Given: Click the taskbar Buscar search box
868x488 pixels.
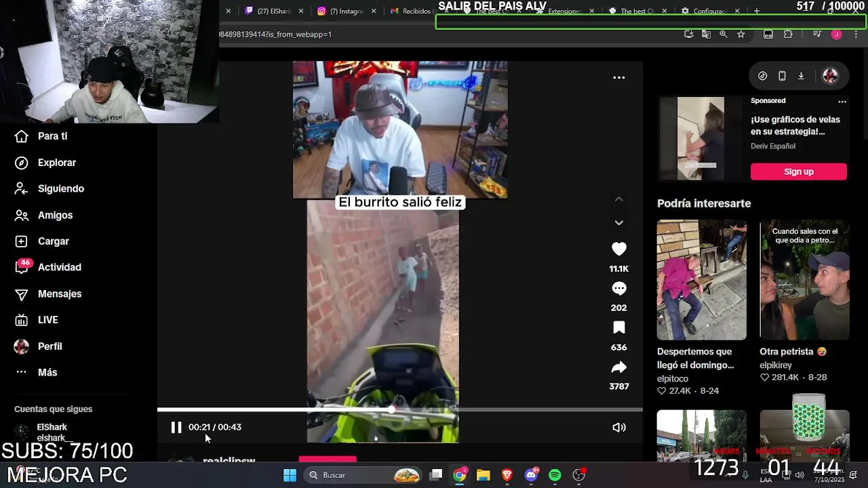Looking at the screenshot, I should 363,475.
